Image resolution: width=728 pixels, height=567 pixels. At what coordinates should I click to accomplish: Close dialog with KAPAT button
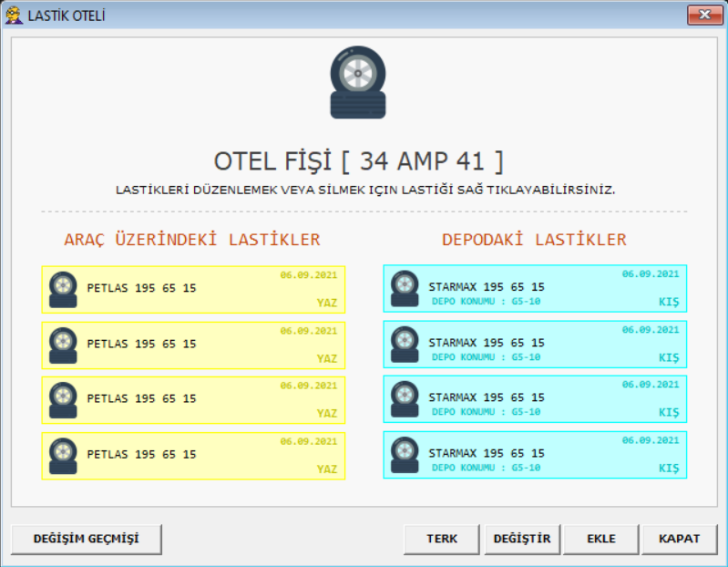pyautogui.click(x=679, y=539)
